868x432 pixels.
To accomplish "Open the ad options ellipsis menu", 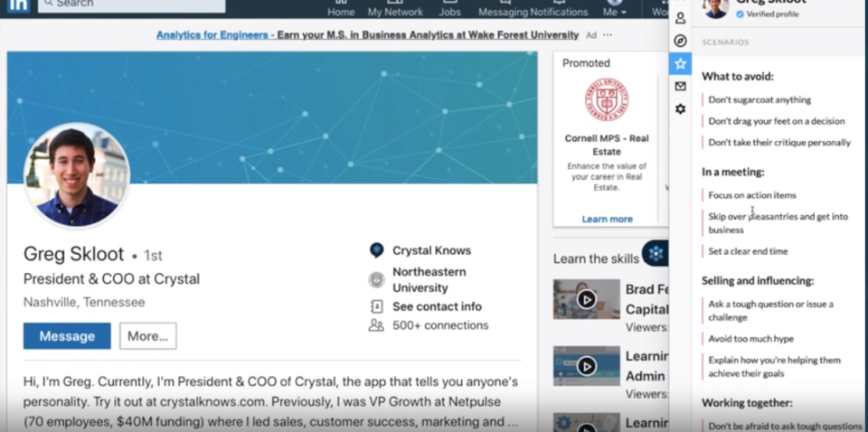I will (x=608, y=35).
